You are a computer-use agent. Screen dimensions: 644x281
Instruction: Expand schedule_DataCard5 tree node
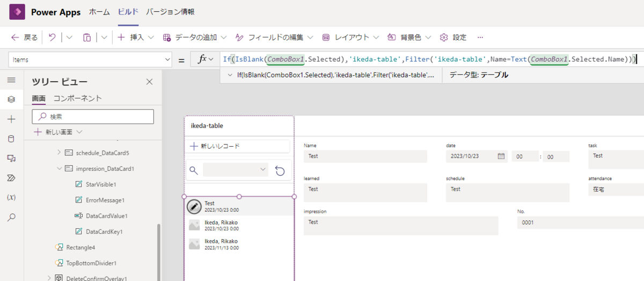(x=59, y=153)
